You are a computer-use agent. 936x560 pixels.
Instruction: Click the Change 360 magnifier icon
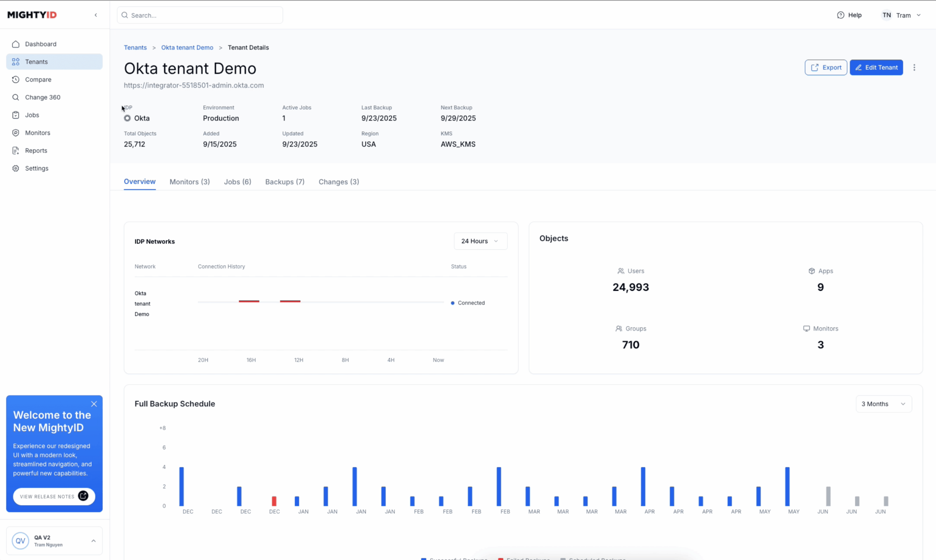[15, 98]
